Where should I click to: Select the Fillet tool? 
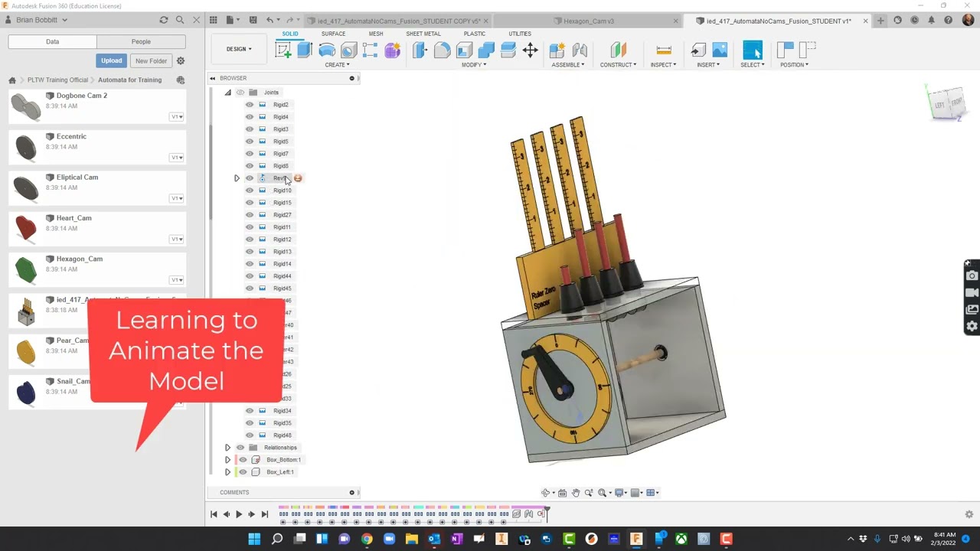pyautogui.click(x=442, y=51)
